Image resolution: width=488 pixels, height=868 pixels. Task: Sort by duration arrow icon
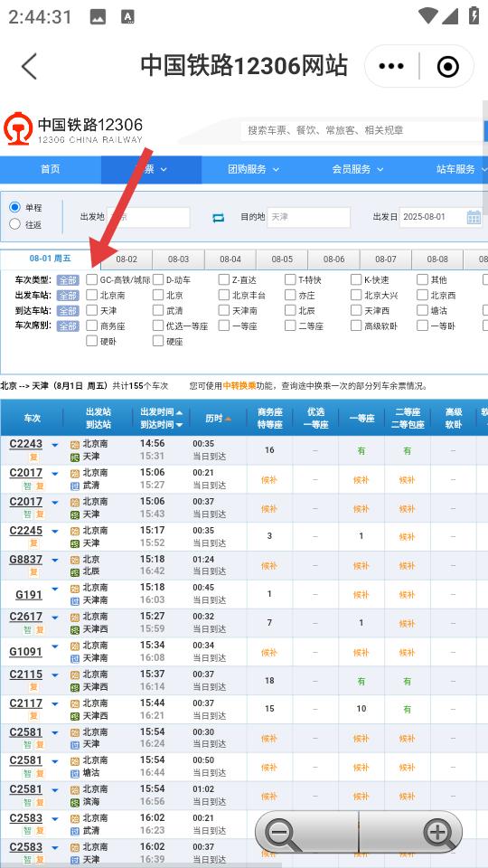pos(228,419)
